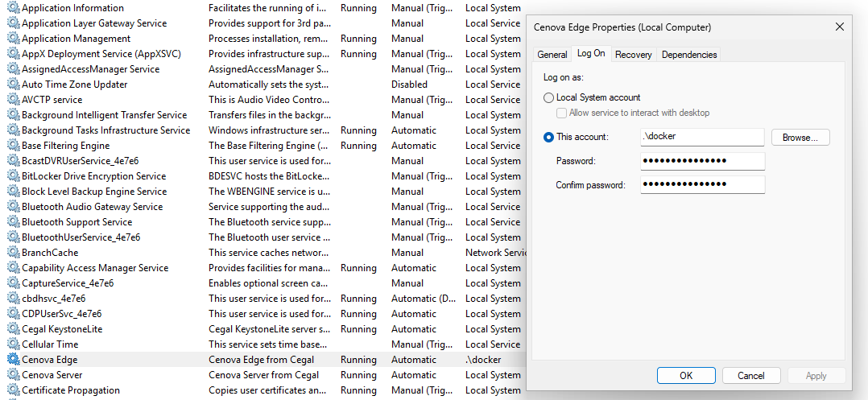Click gear icon of Cenova Edge service

[x=13, y=360]
